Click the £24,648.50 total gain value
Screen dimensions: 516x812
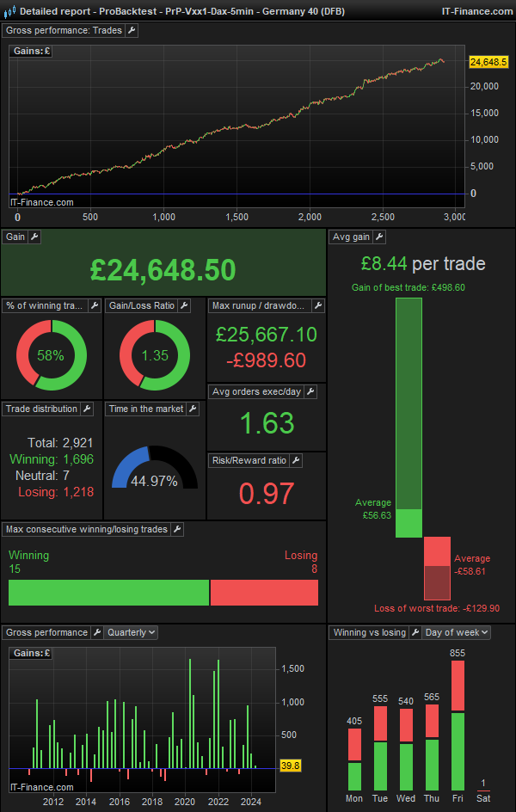coord(163,270)
